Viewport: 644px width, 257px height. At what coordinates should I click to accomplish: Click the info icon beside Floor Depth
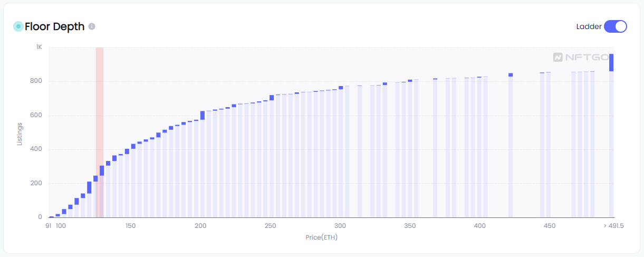92,26
